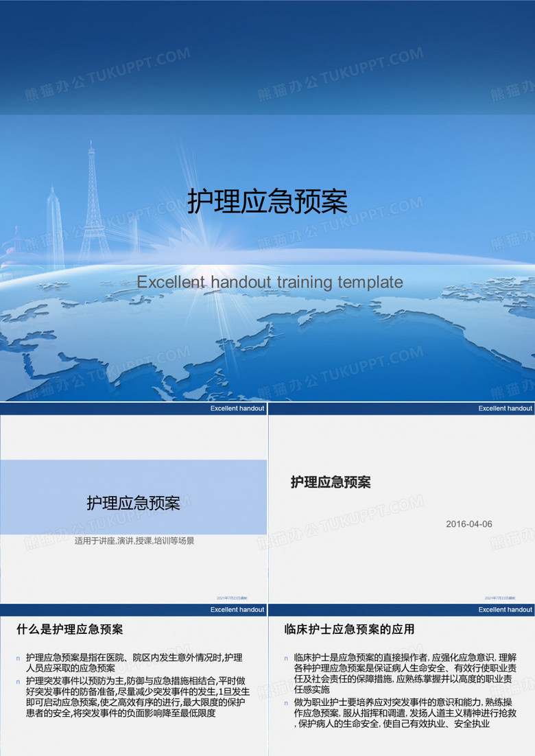Image resolution: width=535 pixels, height=756 pixels.
Task: Select bullet starting 护理应急预案是指在医院
Action: 134,663
